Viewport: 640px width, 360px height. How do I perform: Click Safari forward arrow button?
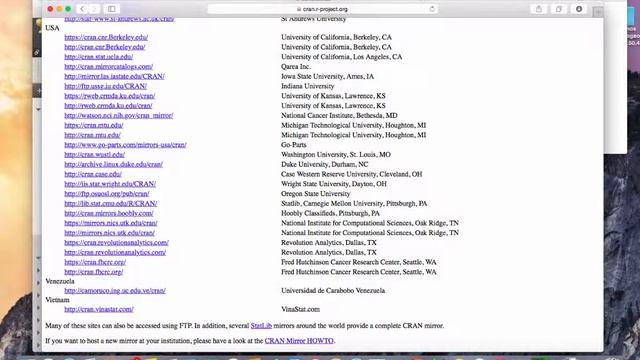click(x=94, y=9)
